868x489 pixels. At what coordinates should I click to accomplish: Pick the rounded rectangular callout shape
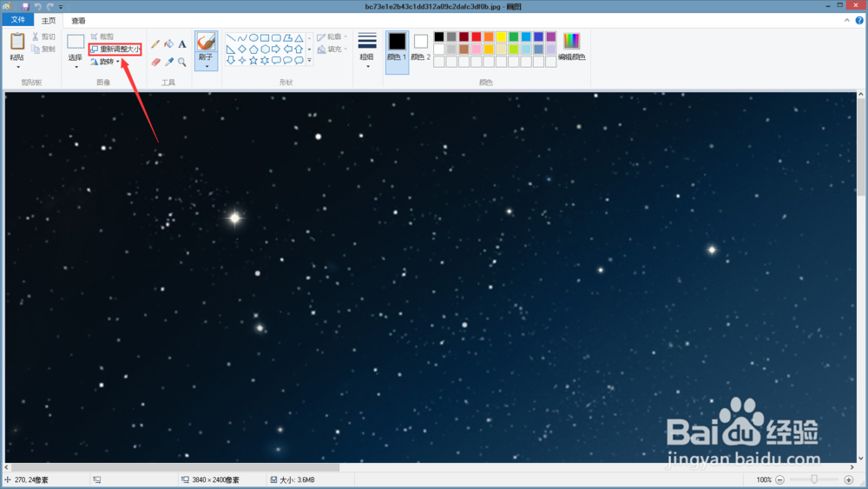[276, 60]
